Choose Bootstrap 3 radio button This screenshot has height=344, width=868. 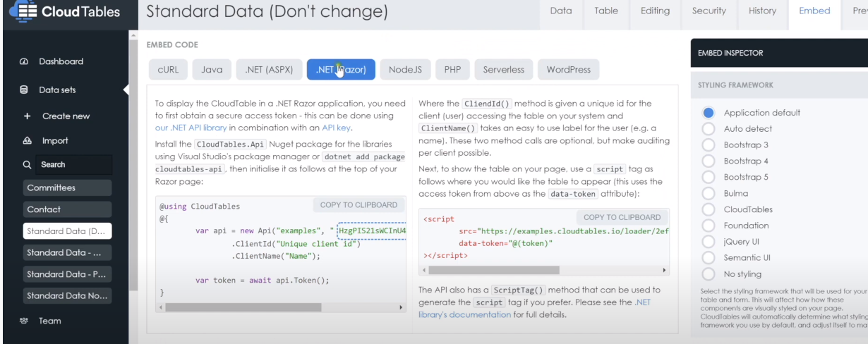[x=709, y=145]
